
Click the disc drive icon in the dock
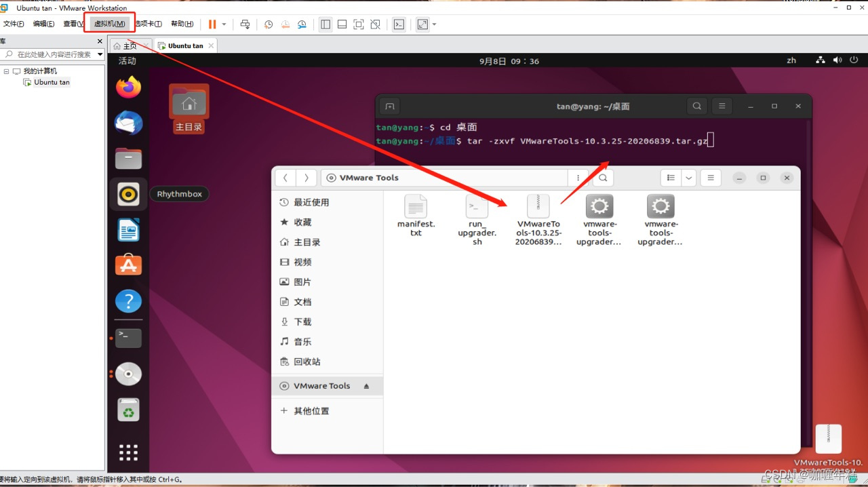point(128,374)
